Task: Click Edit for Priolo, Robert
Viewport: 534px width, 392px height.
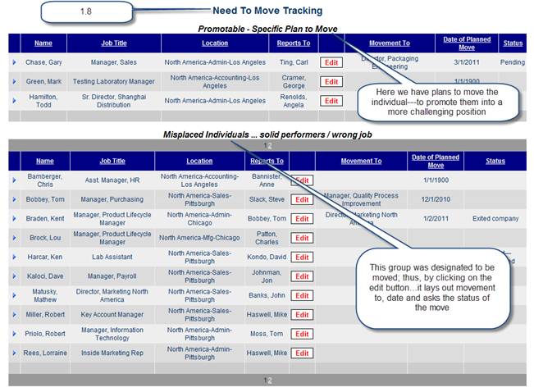Action: [302, 334]
